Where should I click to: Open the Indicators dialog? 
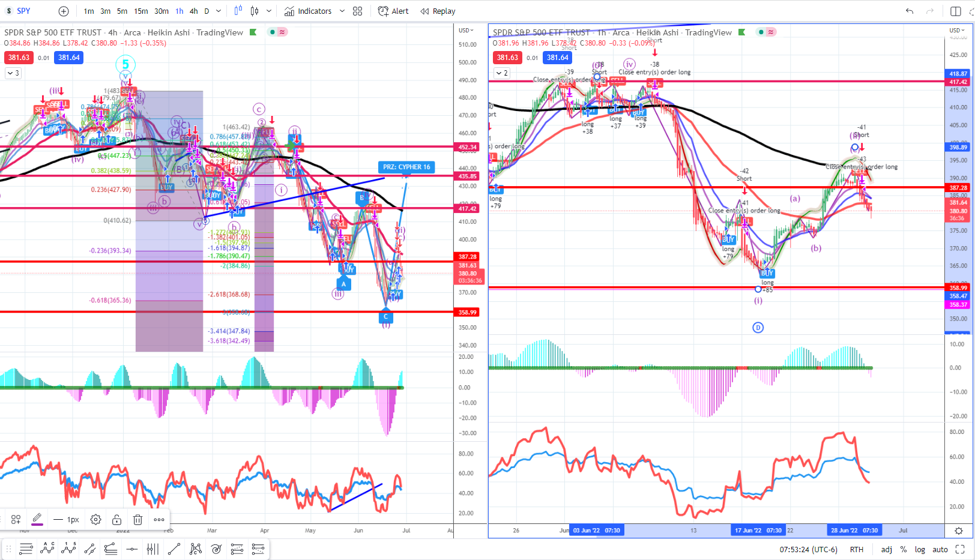click(x=308, y=11)
